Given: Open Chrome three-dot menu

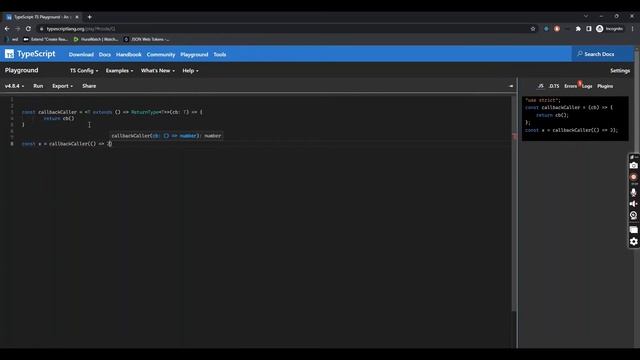Looking at the screenshot, I should click(x=633, y=29).
